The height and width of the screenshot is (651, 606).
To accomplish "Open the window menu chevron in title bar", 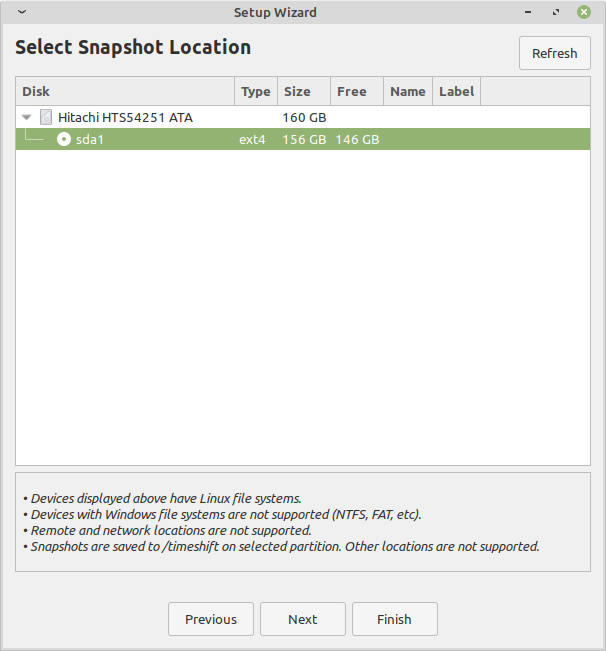I will click(22, 12).
